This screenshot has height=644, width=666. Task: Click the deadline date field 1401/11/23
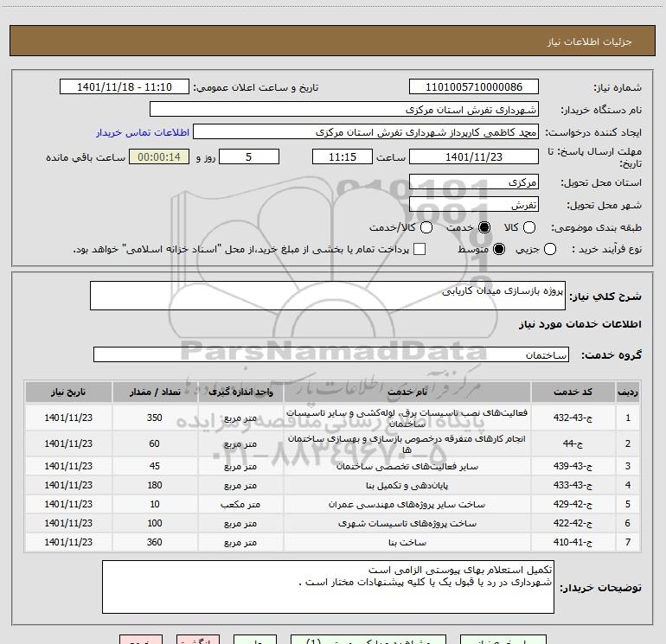coord(474,156)
